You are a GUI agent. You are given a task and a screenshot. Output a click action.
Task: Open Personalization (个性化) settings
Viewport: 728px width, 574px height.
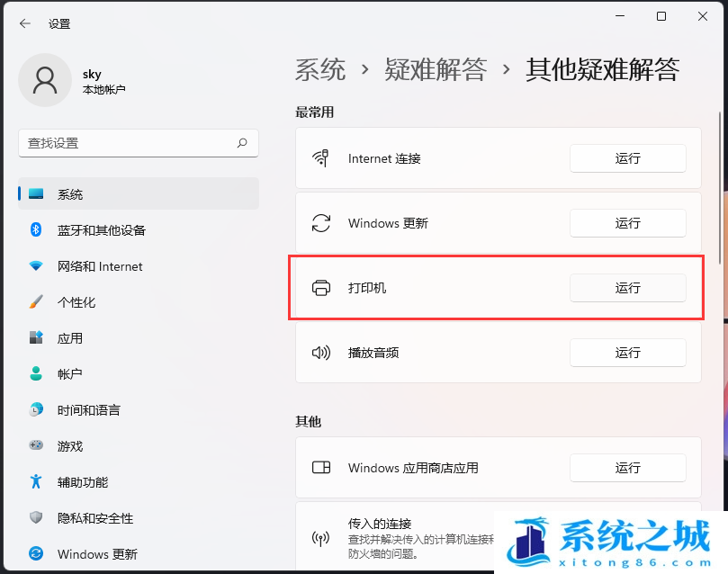pyautogui.click(x=76, y=302)
